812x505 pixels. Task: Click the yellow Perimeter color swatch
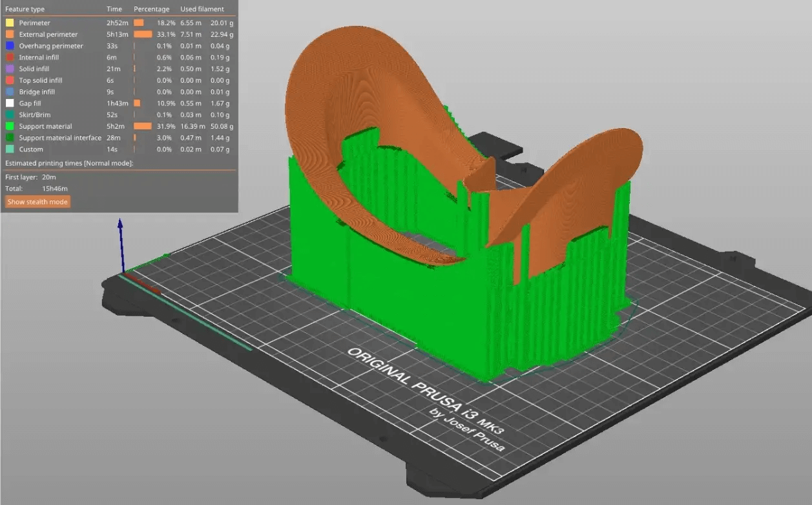(x=10, y=23)
